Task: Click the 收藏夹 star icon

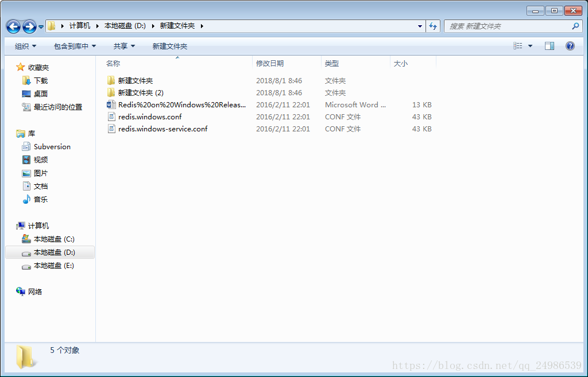Action: (x=21, y=67)
